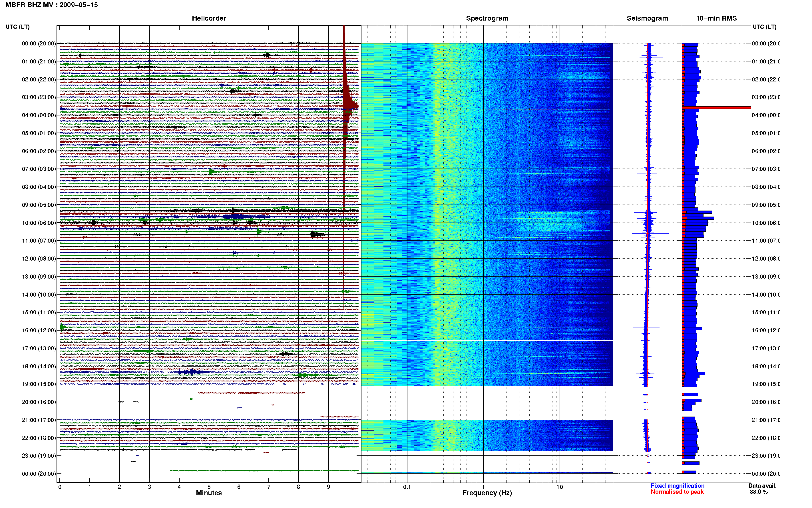The width and height of the screenshot is (812, 508).
Task: Select left time label '16:00 (12:00)'
Action: 39,330
